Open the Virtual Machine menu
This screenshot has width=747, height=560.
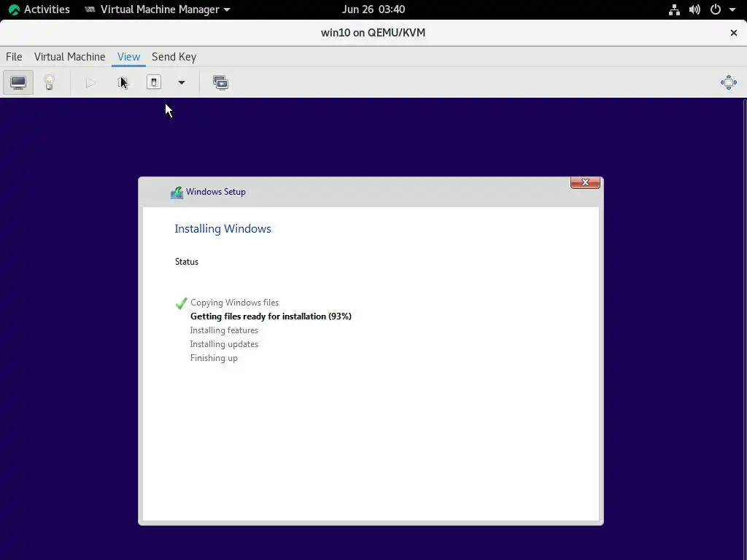point(69,57)
